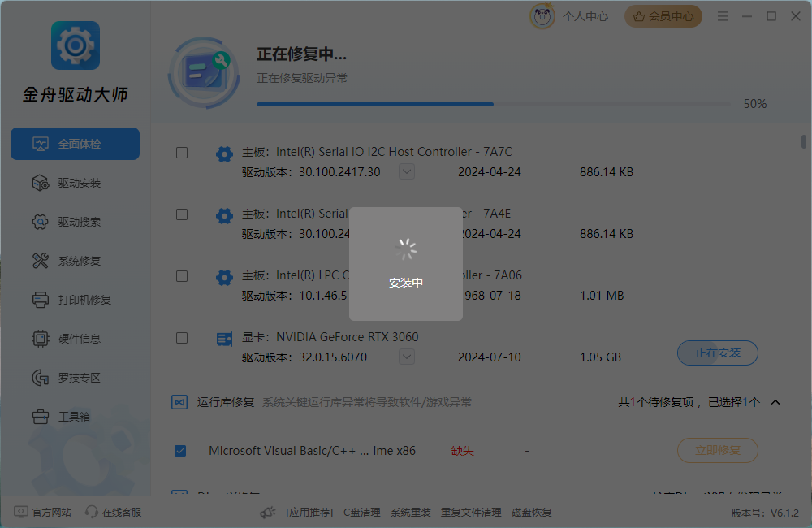
Task: Click the vertical scrollbar thumb
Action: 803,141
